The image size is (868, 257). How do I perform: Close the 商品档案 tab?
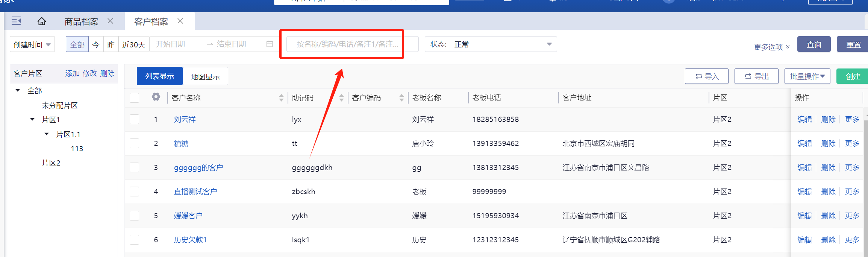pos(110,21)
